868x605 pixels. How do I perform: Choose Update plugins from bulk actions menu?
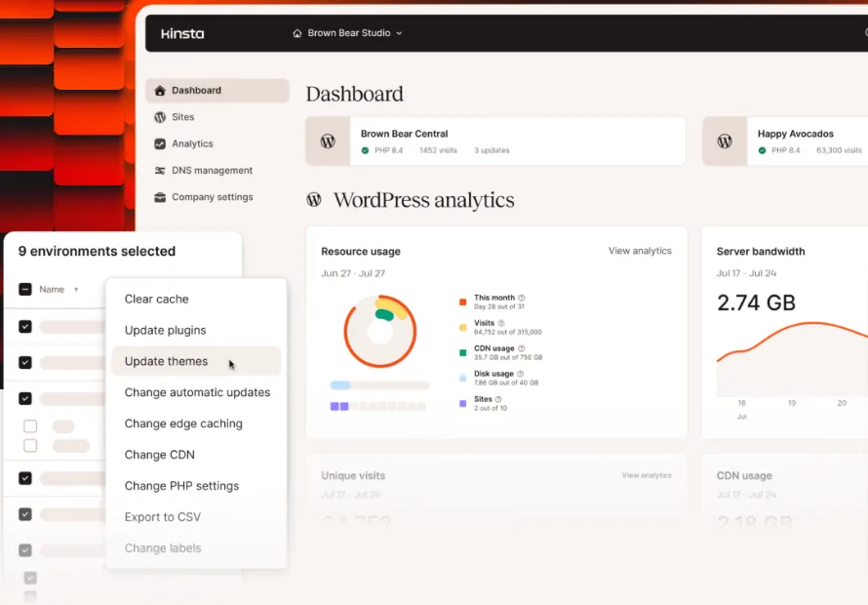[196, 330]
